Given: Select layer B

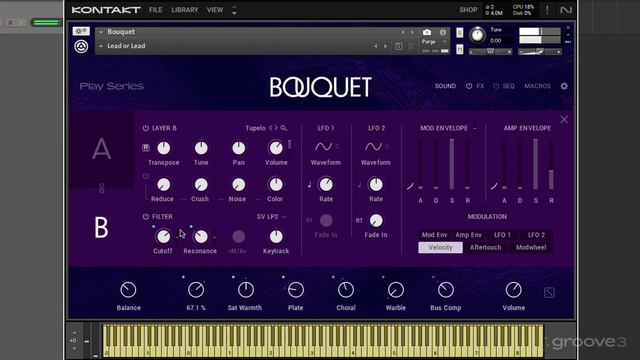Looking at the screenshot, I should pyautogui.click(x=102, y=227).
